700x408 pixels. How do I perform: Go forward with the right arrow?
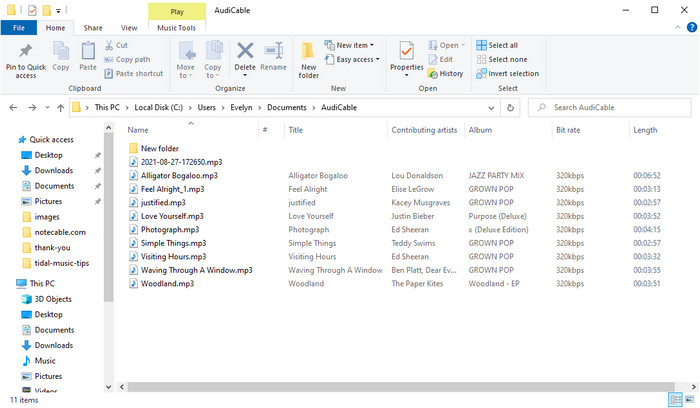32,108
